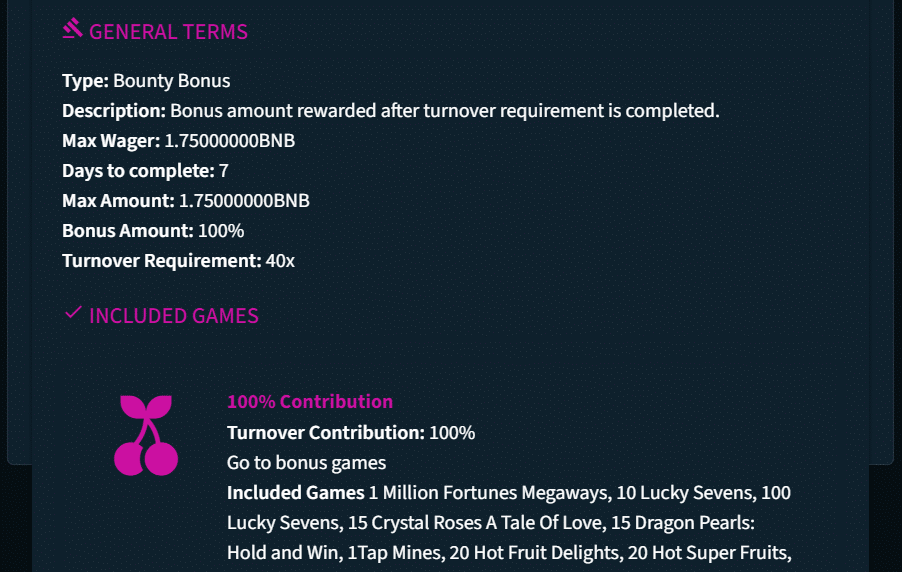Click the 1 Million Fortunes Megaways game name
This screenshot has height=572, width=902.
point(489,493)
